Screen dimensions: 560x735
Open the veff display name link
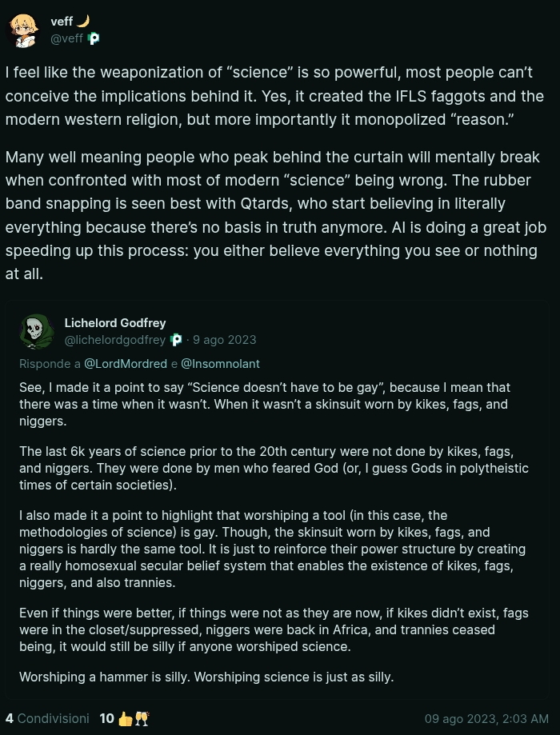click(x=62, y=22)
